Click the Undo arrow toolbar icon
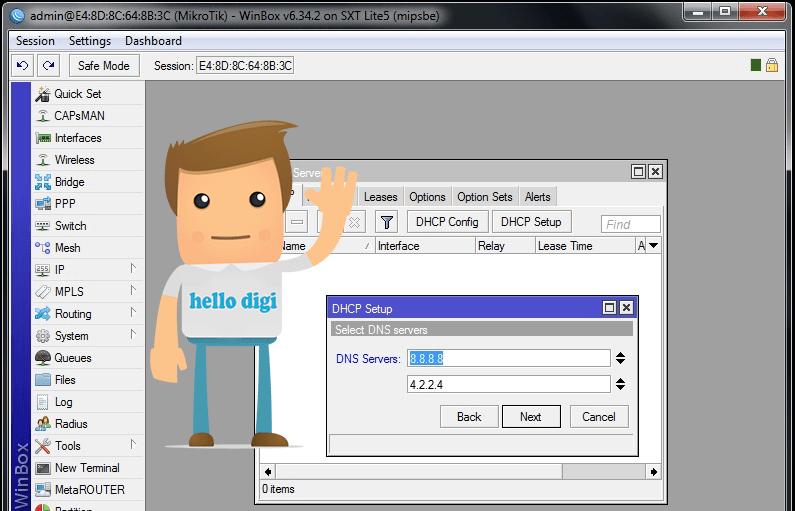This screenshot has height=511, width=795. pyautogui.click(x=23, y=65)
